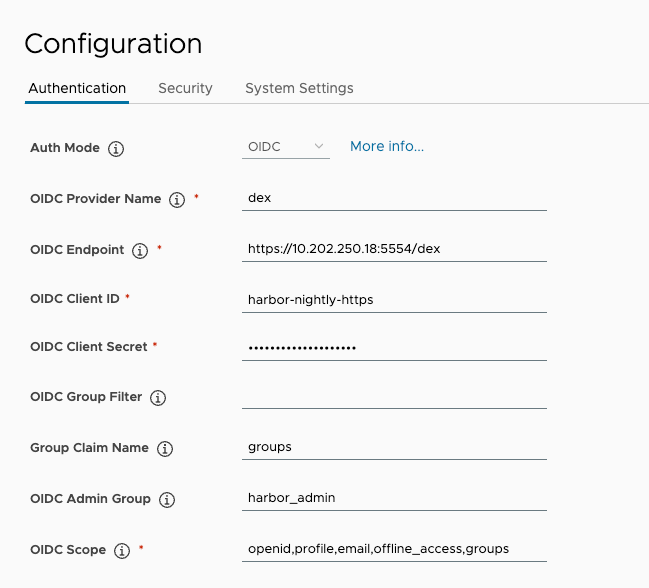This screenshot has width=649, height=588.
Task: Click the OIDC Admin Group label
Action: pyautogui.click(x=90, y=499)
